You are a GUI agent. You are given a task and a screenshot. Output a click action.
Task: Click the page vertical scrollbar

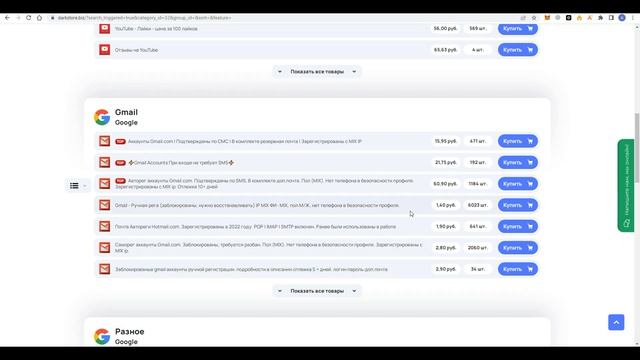click(637, 148)
